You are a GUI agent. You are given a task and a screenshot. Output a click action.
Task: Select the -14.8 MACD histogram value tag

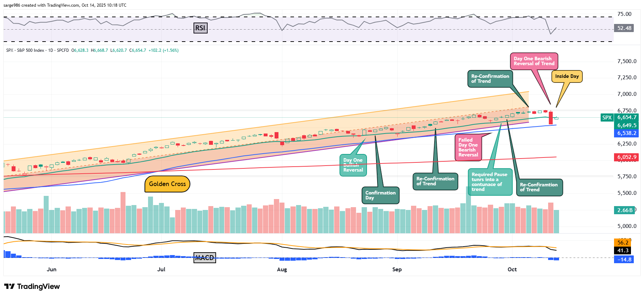coord(624,260)
